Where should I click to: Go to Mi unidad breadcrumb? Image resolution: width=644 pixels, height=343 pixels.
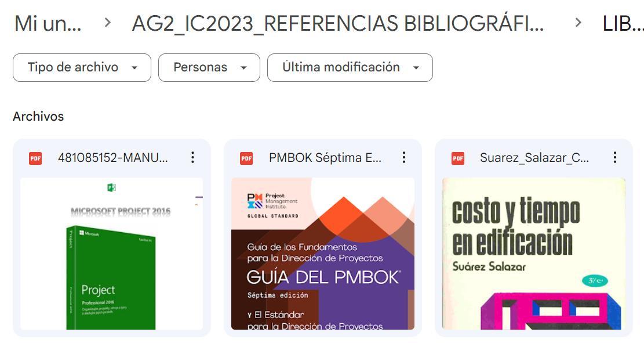pos(48,23)
